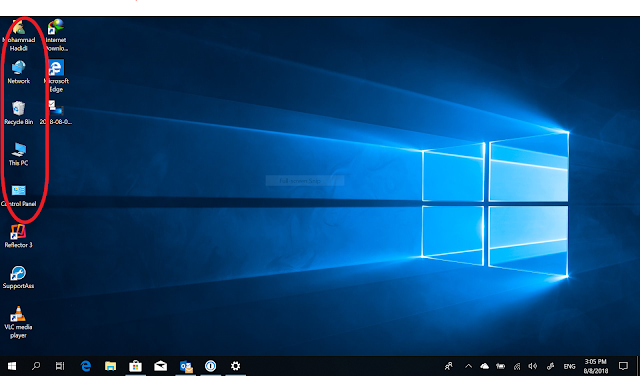The image size is (640, 376).
Task: Select the Control Panel desktop icon
Action: coord(18,195)
